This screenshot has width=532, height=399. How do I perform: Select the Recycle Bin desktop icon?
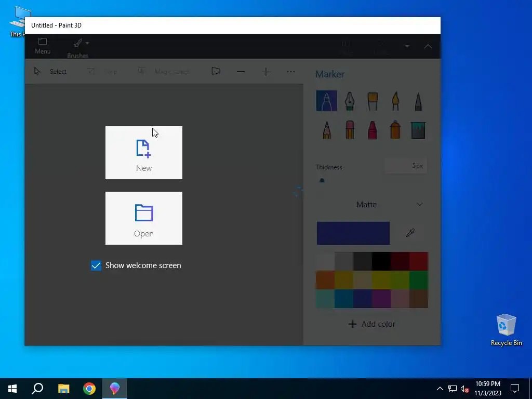[x=506, y=330]
